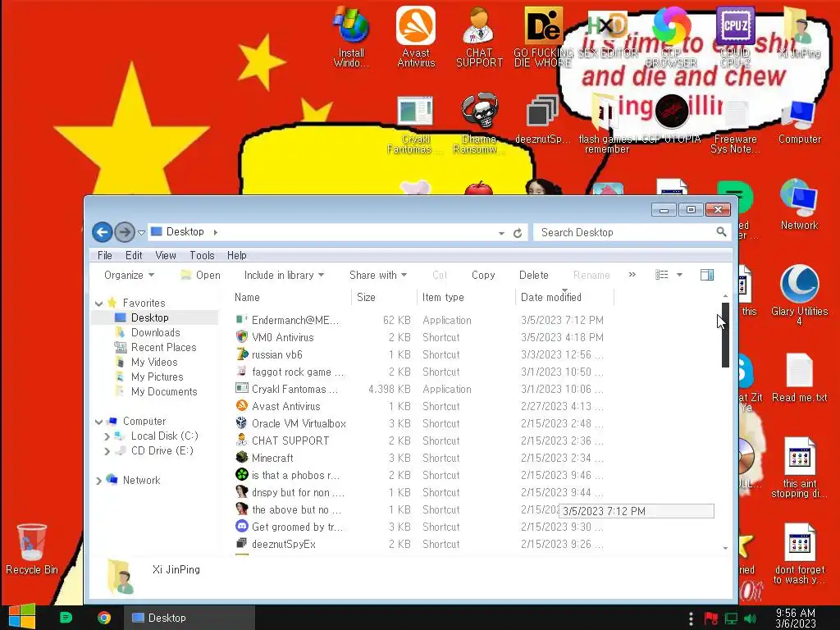The width and height of the screenshot is (840, 630).
Task: Click the taskbar clock showing 9:56 AM
Action: [x=796, y=618]
